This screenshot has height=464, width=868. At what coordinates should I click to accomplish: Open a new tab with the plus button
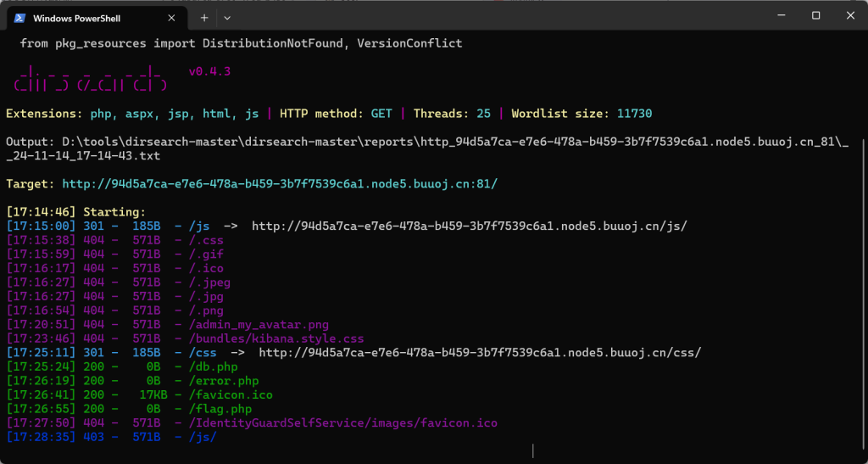[204, 18]
